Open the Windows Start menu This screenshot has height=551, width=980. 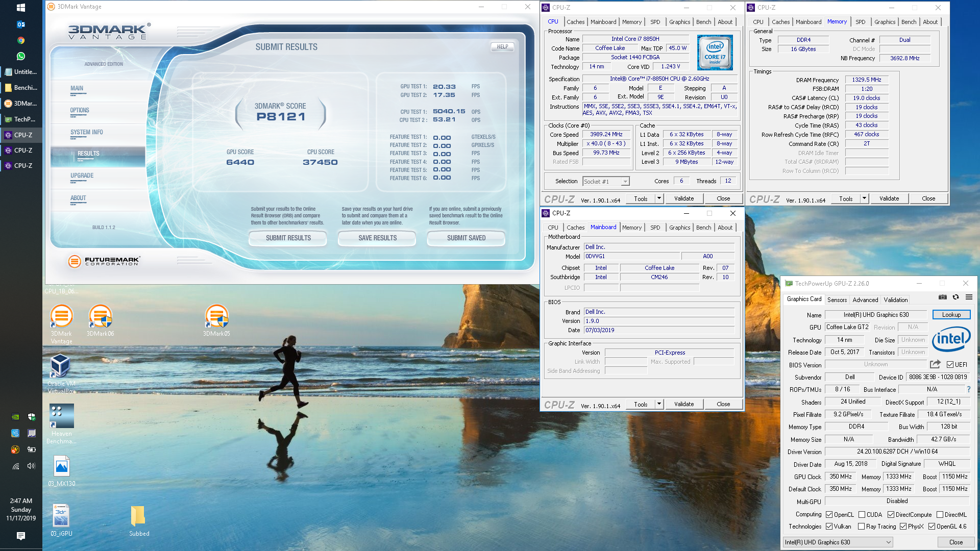[x=21, y=8]
